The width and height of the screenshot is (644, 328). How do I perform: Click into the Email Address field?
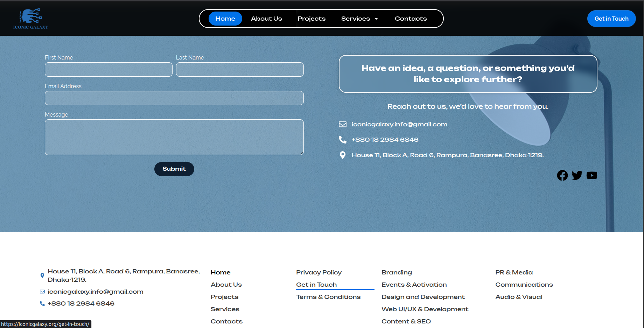point(174,98)
